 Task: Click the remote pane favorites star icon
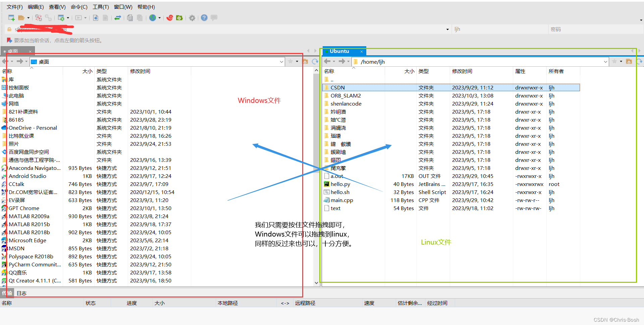pos(614,61)
